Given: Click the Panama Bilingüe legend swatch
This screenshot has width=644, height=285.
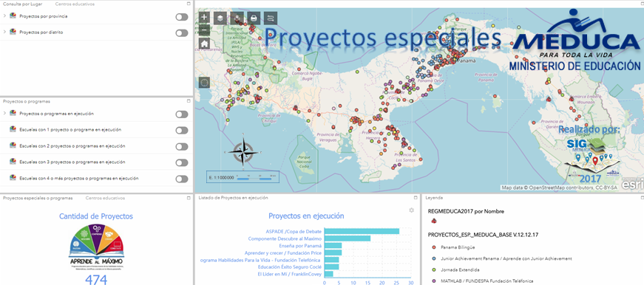Looking at the screenshot, I should click(x=434, y=247).
